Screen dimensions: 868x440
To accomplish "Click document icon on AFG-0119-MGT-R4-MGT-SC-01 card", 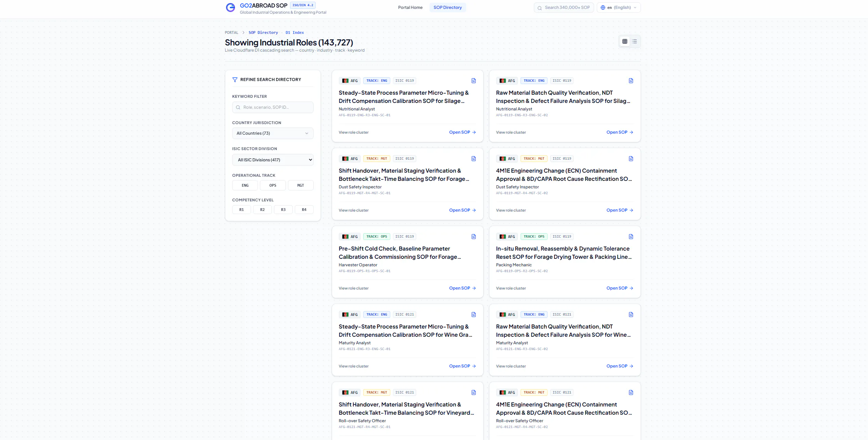I will pyautogui.click(x=474, y=159).
